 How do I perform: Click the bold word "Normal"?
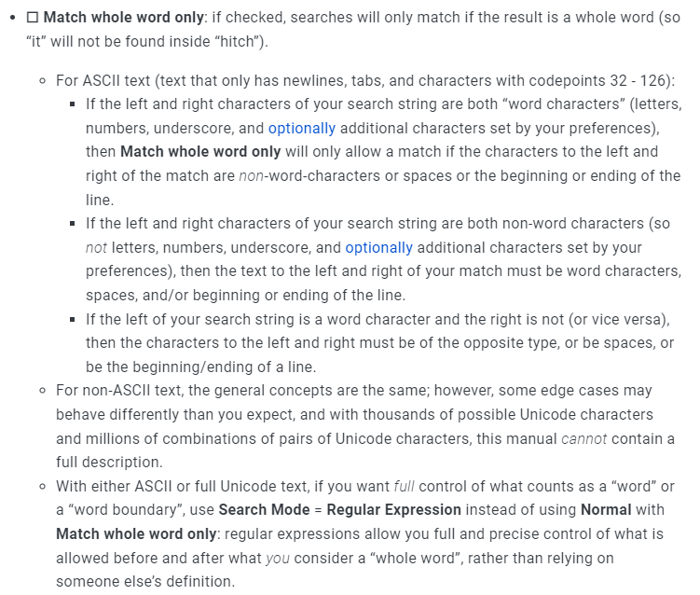point(606,510)
